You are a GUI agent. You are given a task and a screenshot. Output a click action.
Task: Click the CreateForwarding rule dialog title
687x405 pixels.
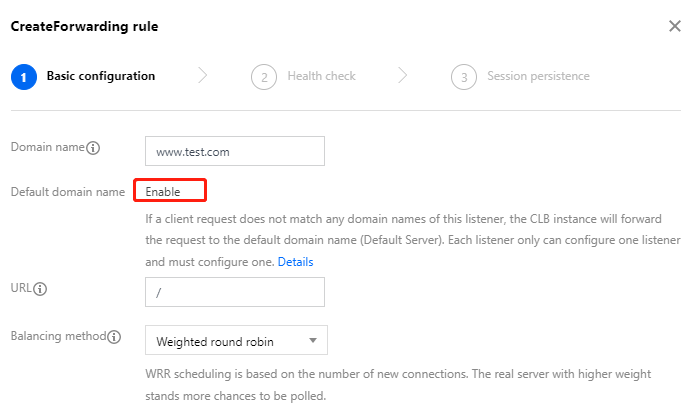84,26
